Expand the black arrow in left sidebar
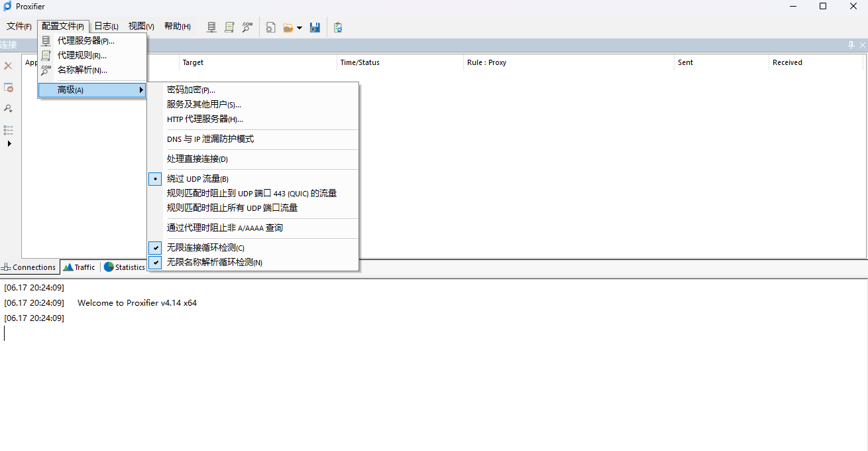 [9, 143]
